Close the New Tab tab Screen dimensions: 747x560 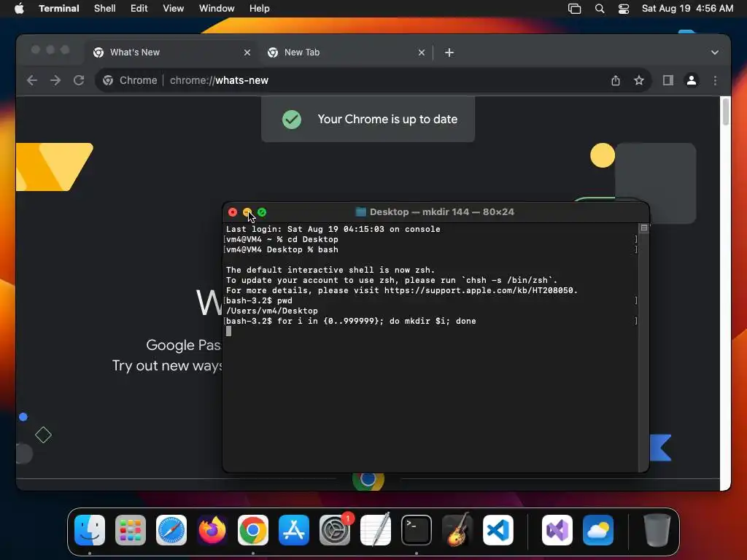[421, 52]
